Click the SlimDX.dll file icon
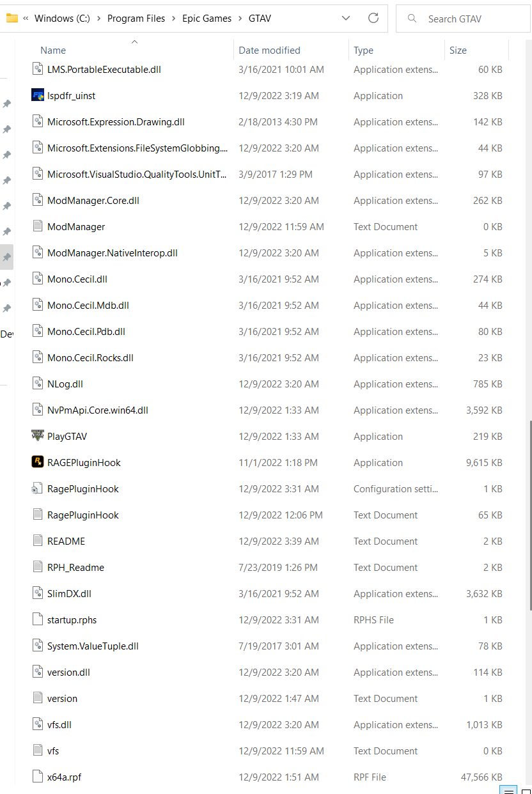Viewport: 532px width, 794px height. (38, 593)
